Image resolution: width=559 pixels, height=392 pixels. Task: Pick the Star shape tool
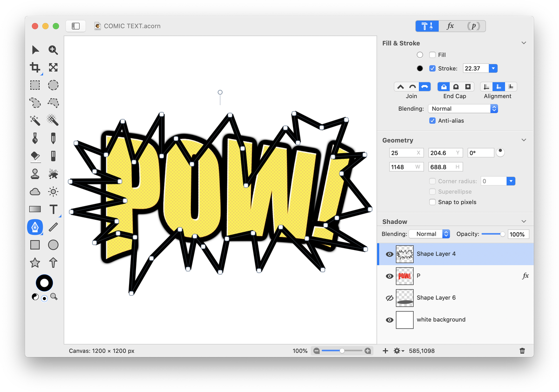point(35,263)
